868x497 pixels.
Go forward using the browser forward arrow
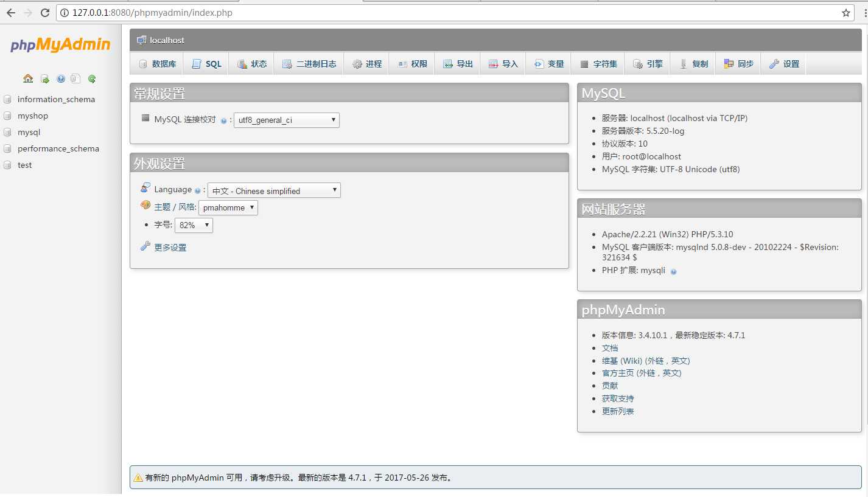coord(27,13)
